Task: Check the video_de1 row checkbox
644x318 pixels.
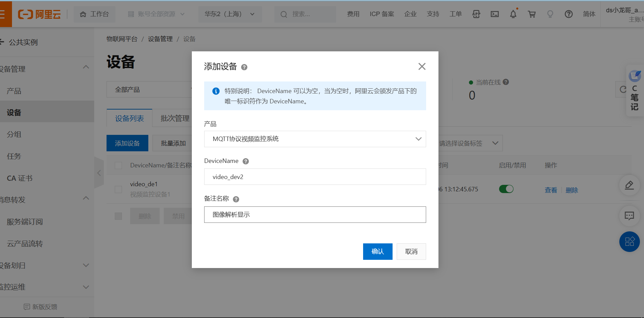Action: pyautogui.click(x=118, y=189)
